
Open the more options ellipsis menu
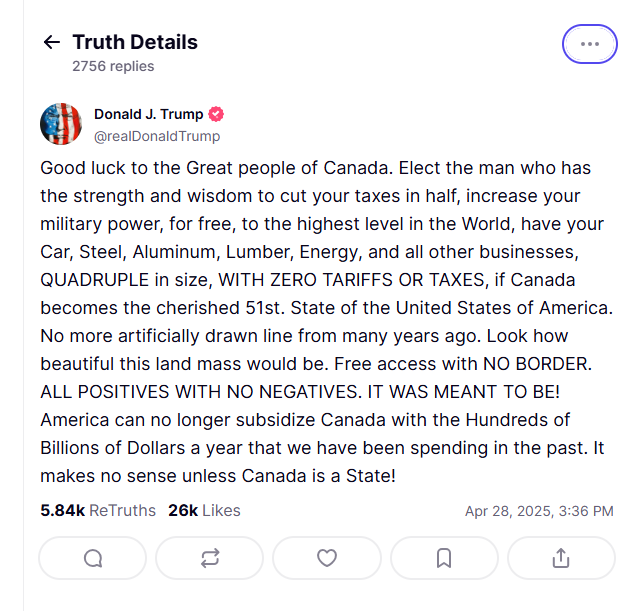click(589, 44)
